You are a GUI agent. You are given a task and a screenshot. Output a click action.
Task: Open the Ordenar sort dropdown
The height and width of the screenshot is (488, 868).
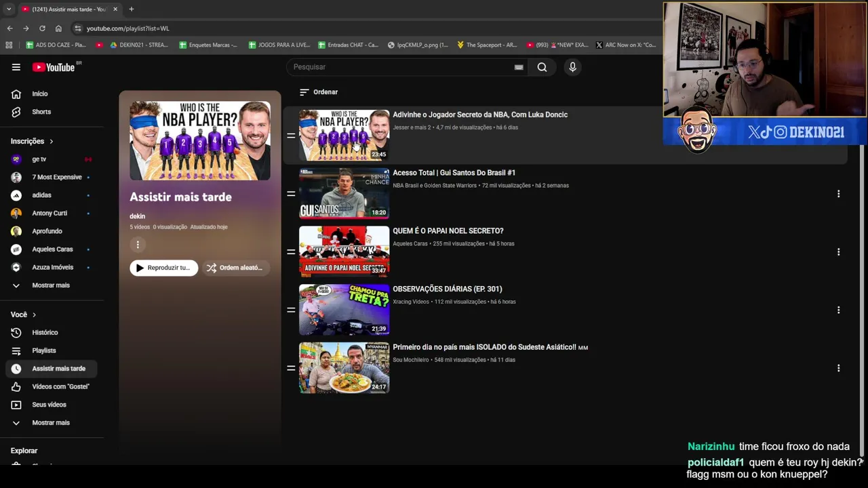point(319,92)
